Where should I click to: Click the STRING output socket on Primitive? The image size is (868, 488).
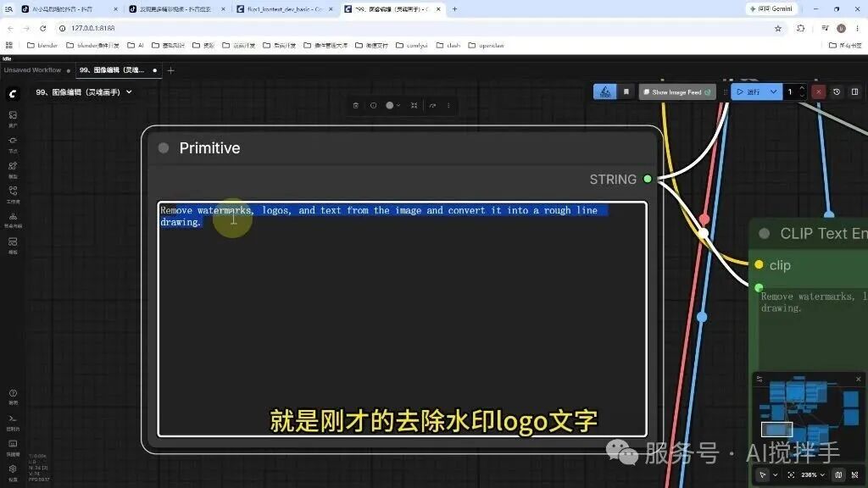(647, 179)
